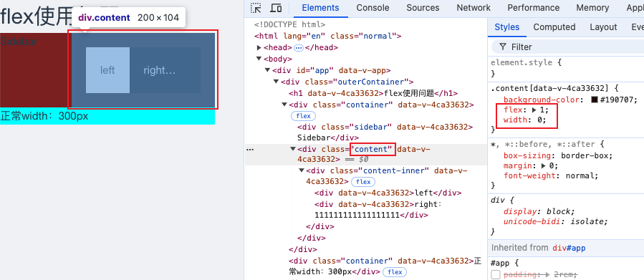Screen dimensions: 644x280
Task: Open the Network tab
Action: pos(474,8)
